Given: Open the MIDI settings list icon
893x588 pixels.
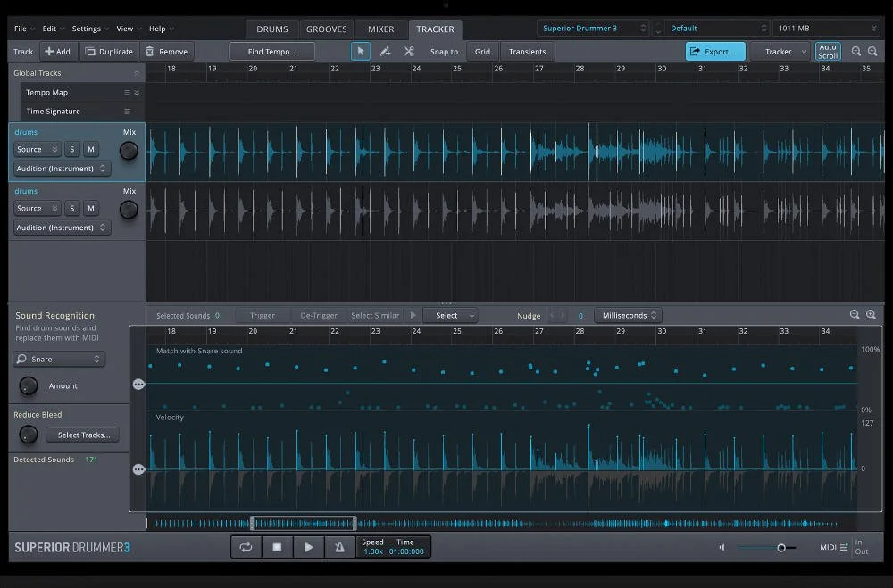Looking at the screenshot, I should pyautogui.click(x=844, y=547).
